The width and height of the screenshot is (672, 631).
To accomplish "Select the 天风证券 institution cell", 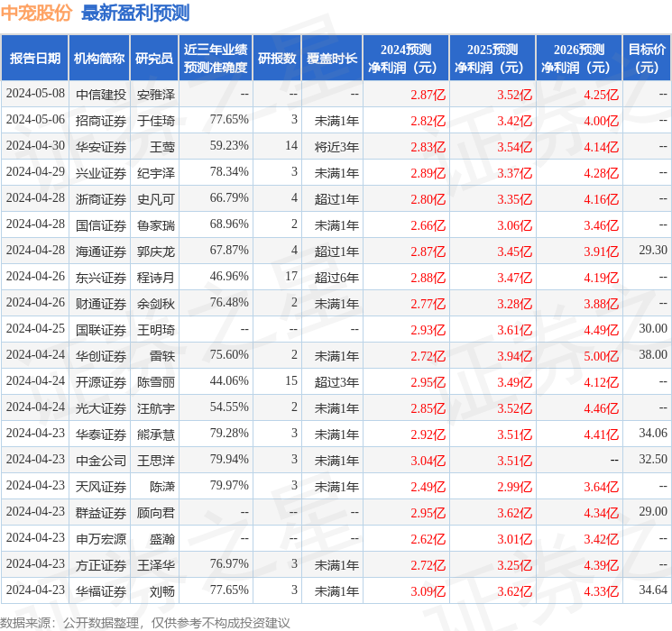I will 101,487.
